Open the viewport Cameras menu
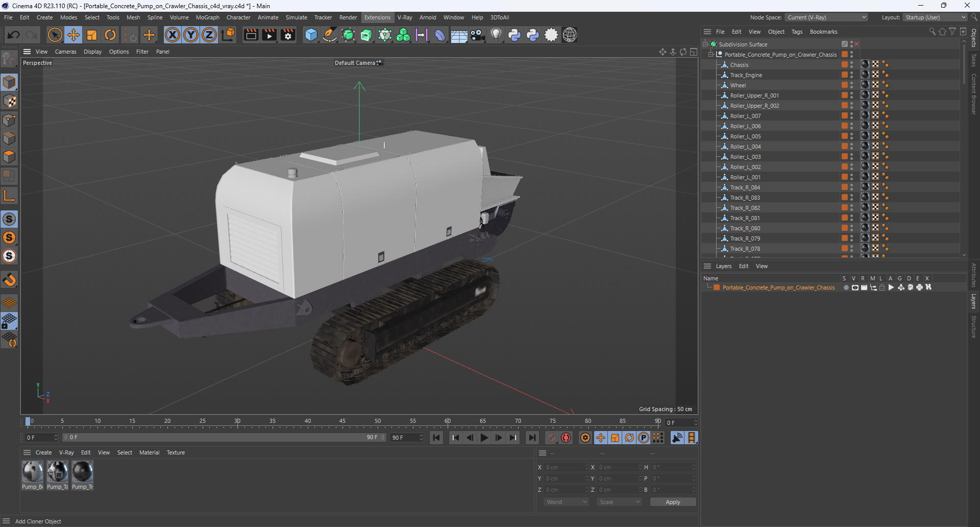Viewport: 980px width, 527px height. click(65, 52)
